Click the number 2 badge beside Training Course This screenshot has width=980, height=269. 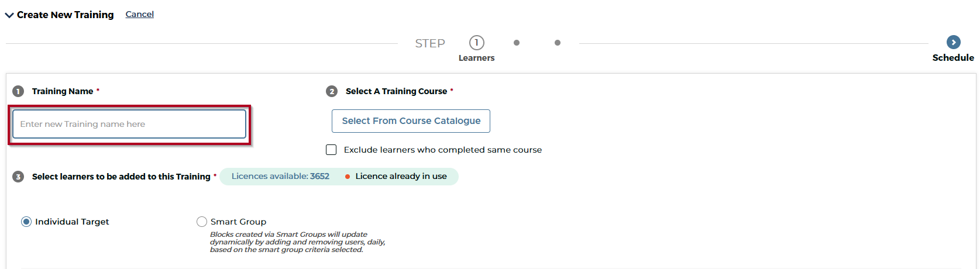(332, 91)
